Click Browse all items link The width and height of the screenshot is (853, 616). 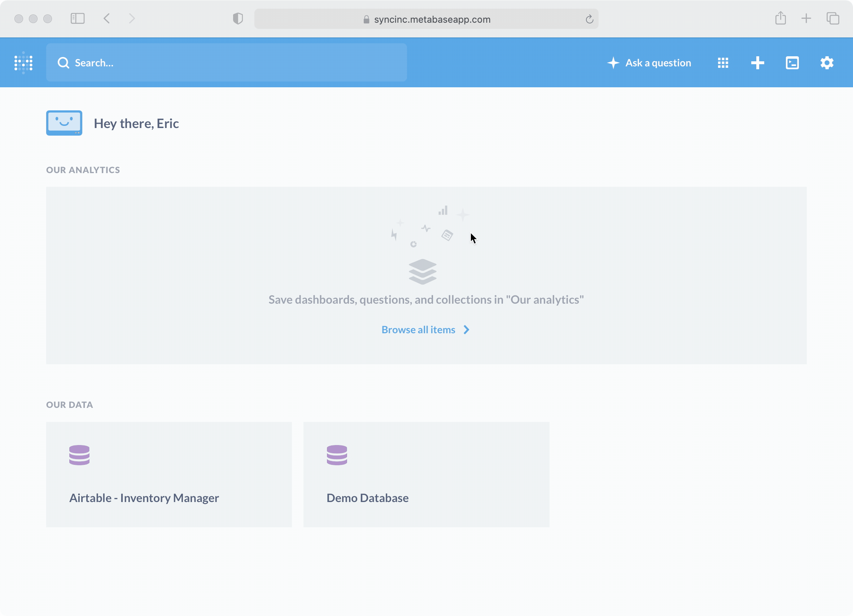click(x=418, y=330)
